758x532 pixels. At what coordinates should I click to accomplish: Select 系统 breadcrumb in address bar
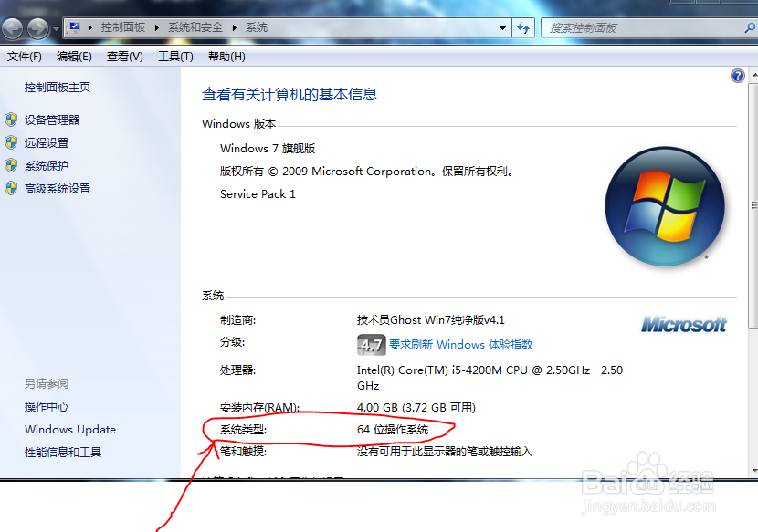[x=257, y=27]
